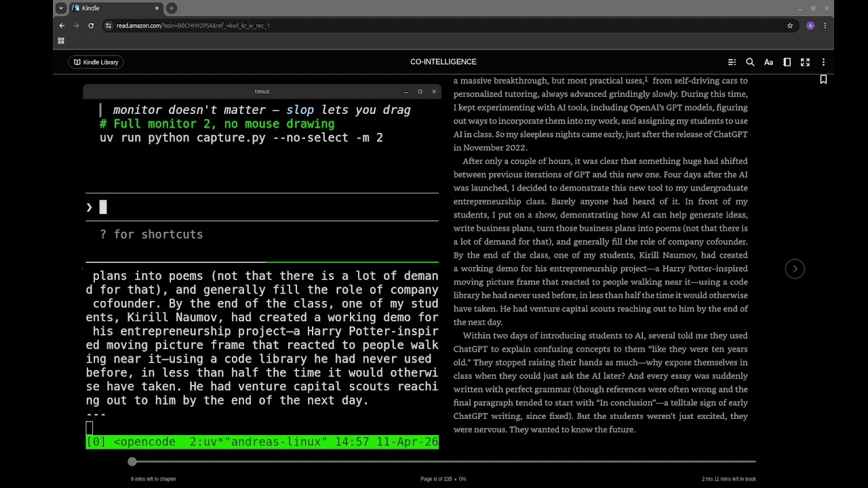
Task: Open the Chrome profile avatar
Action: [810, 26]
